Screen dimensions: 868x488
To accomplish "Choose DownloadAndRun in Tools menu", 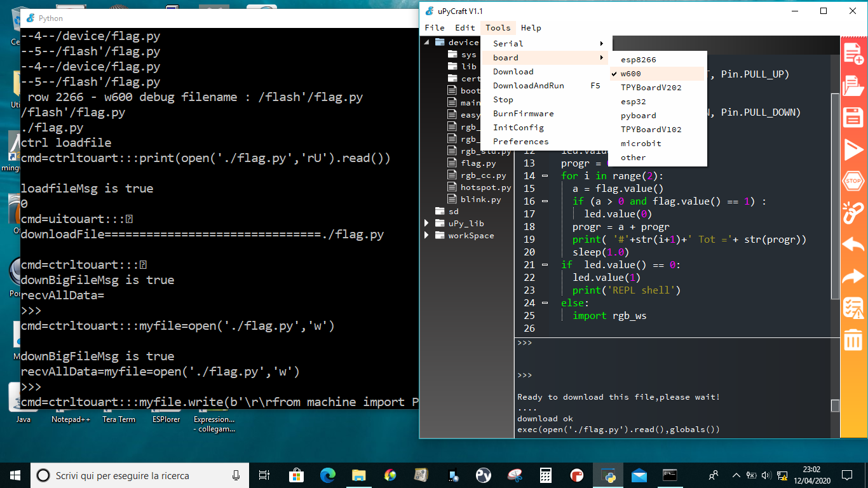I will [x=546, y=86].
